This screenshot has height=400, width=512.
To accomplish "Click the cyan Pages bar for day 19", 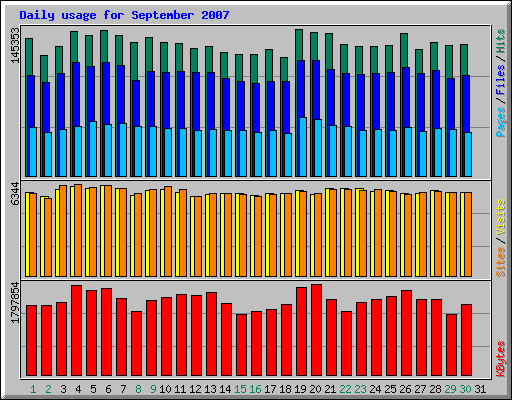I will pos(303,147).
